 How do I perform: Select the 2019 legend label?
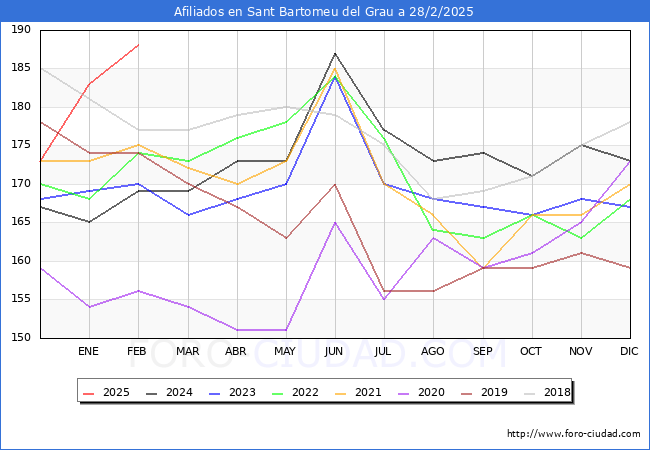pos(494,392)
